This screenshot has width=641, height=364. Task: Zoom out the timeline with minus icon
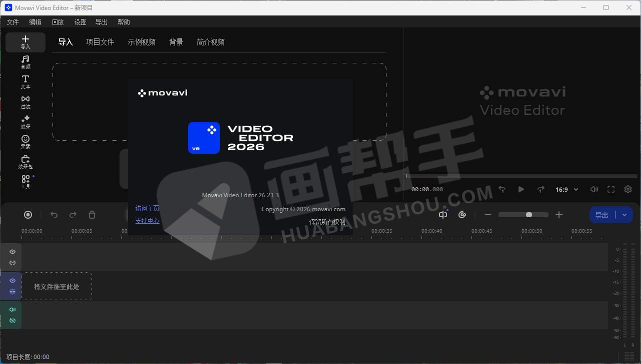tap(488, 215)
